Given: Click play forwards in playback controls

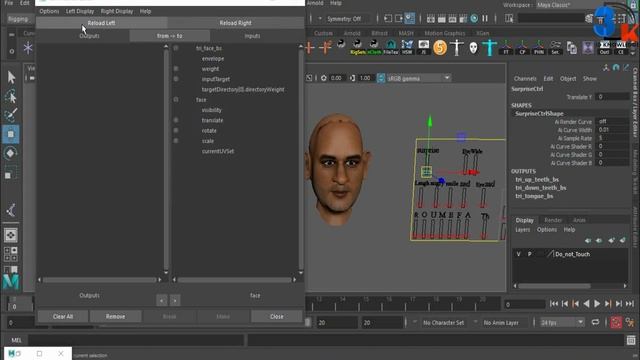Looking at the screenshot, I should pos(597,304).
